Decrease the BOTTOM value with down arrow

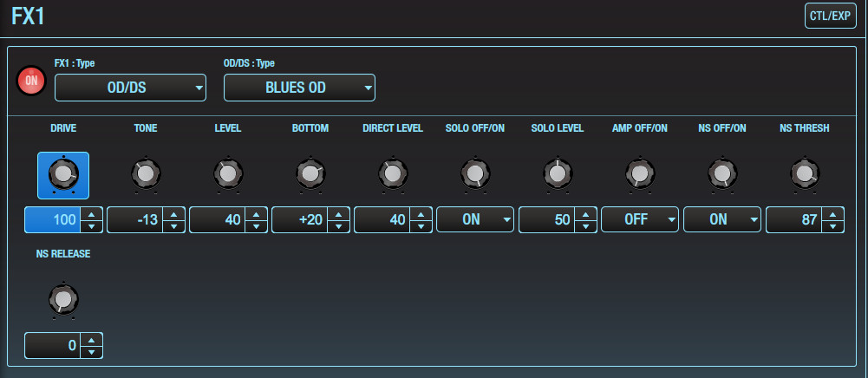click(x=339, y=226)
